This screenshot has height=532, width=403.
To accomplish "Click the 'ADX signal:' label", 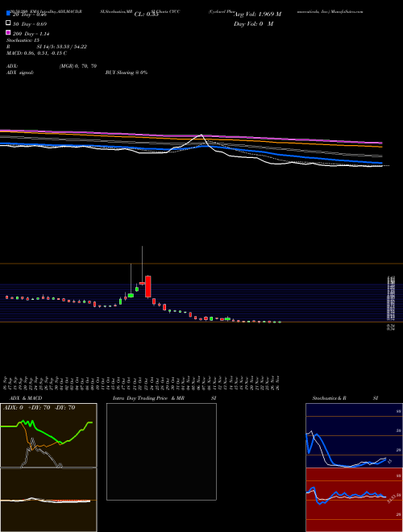I will (19, 73).
